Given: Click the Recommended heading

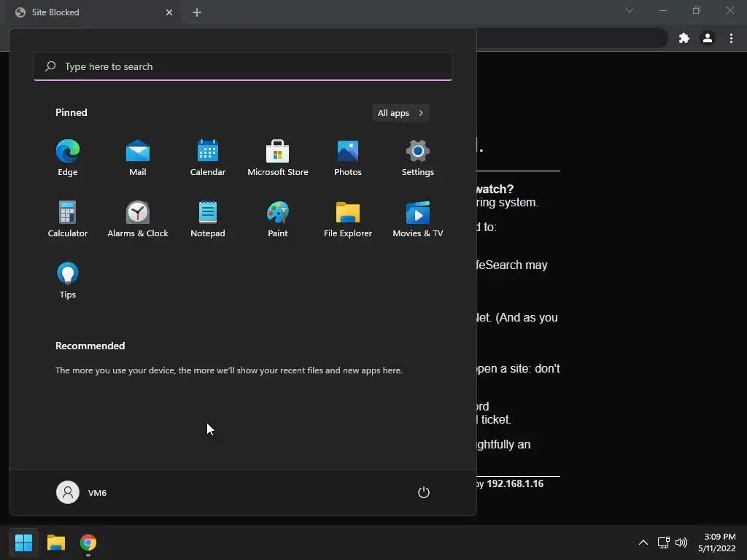Looking at the screenshot, I should pyautogui.click(x=90, y=346).
